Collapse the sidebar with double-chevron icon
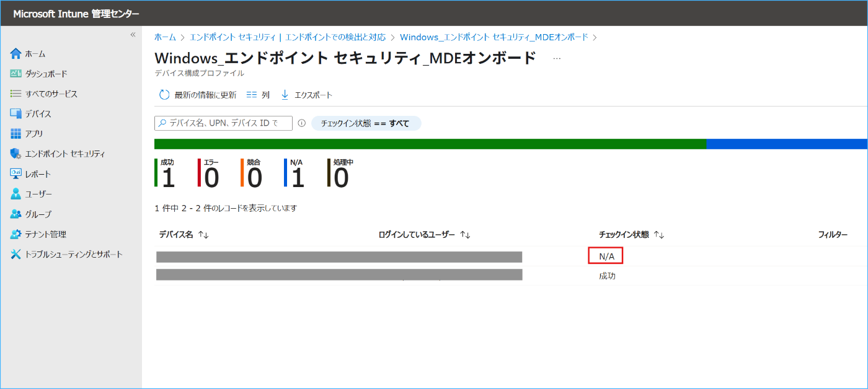868x389 pixels. (133, 35)
